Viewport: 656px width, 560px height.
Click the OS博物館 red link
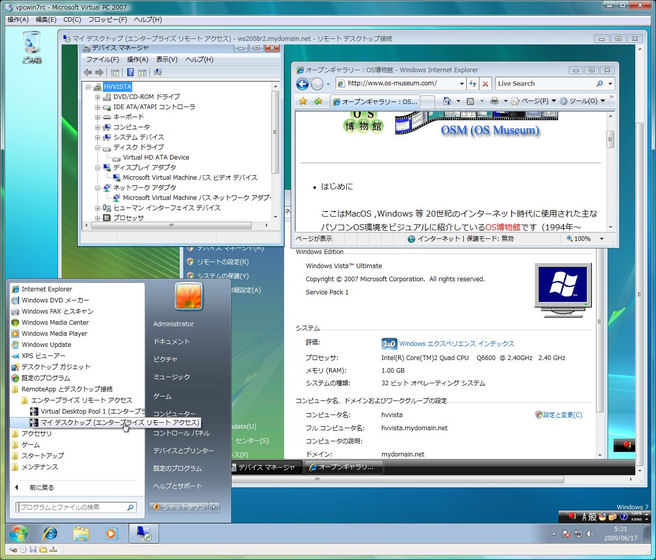[502, 227]
